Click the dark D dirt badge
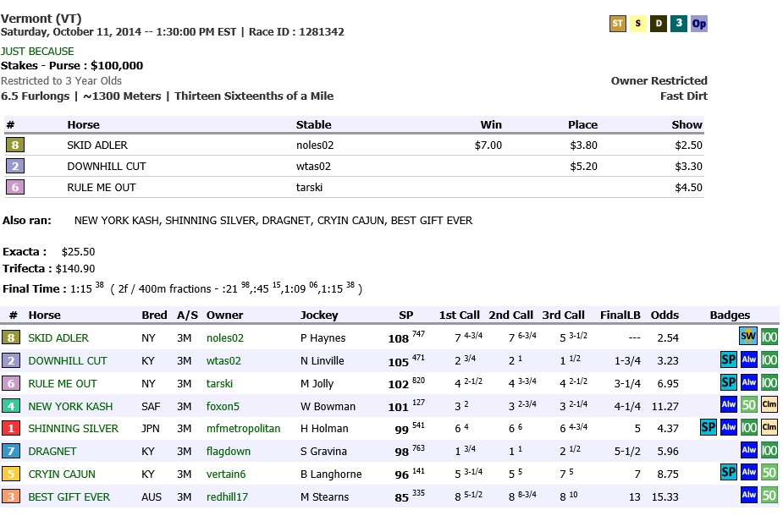The image size is (783, 532). 659,24
